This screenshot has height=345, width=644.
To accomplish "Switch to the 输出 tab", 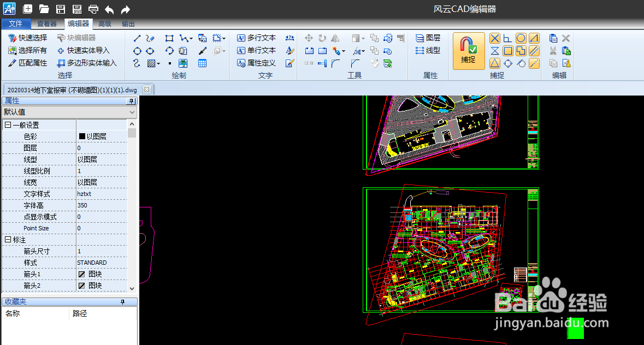I will tap(128, 24).
